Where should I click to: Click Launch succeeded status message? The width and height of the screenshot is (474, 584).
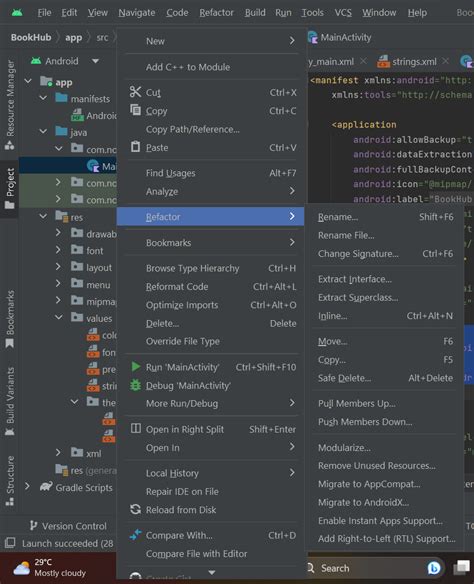[67, 543]
